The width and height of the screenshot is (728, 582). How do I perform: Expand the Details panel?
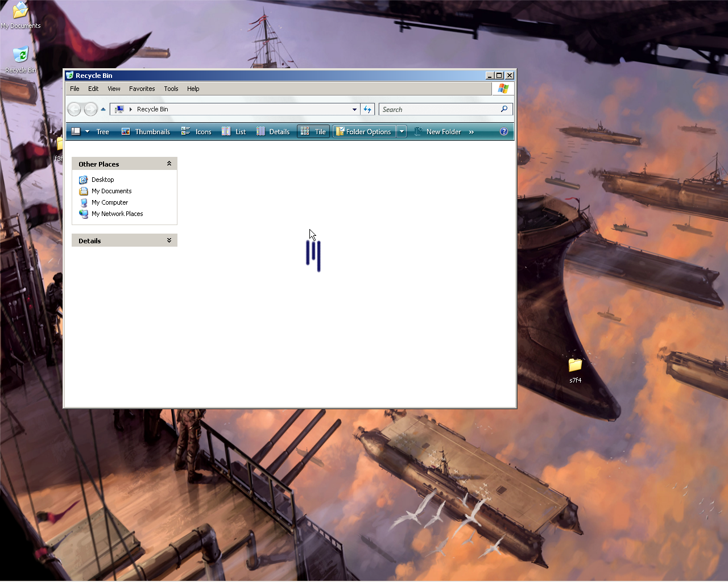click(169, 240)
